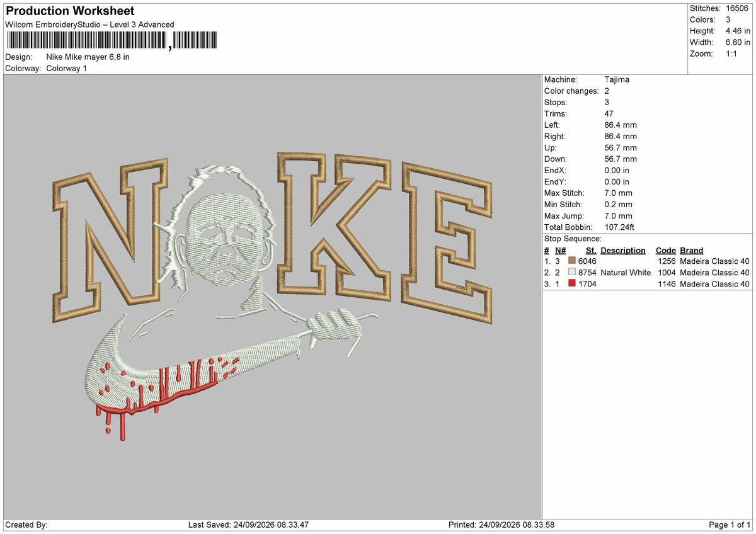Click Madeira Classic 40 brand in row 1004
Screen dimensions: 756x534
[715, 273]
